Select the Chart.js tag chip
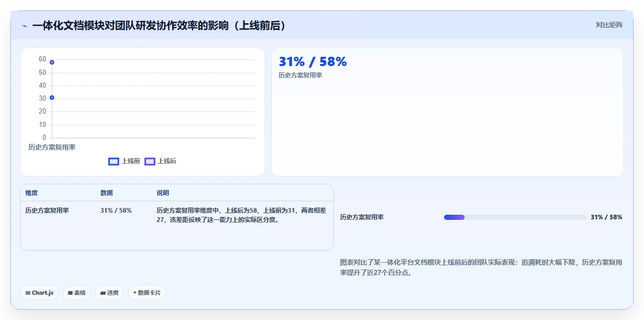The width and height of the screenshot is (644, 320). coord(40,293)
